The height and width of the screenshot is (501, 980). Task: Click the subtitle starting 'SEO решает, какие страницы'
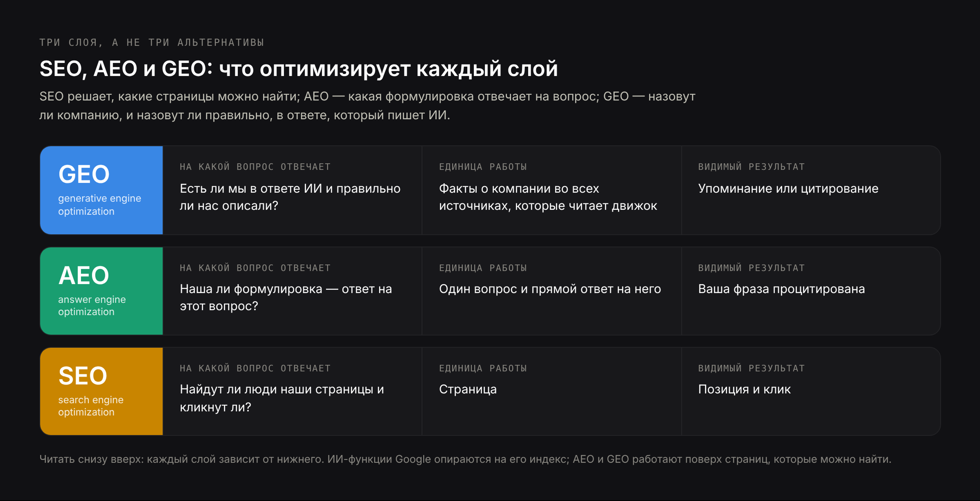367,106
